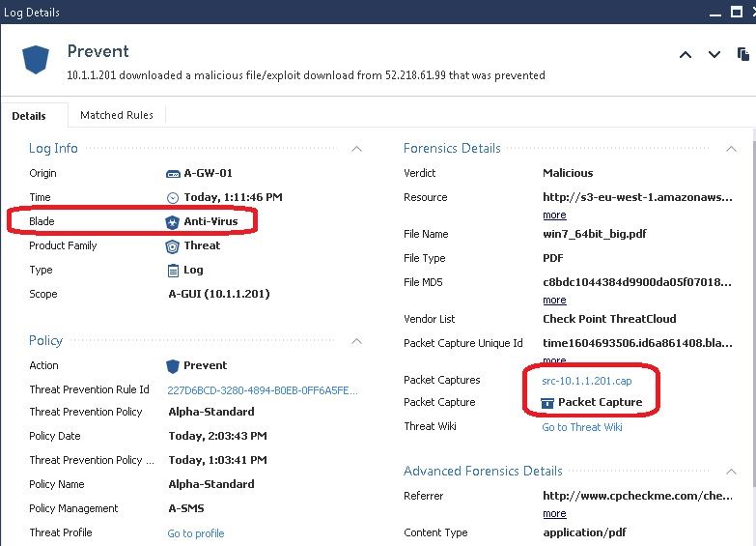Select the Today, 2:03:43 PM policy date
The image size is (756, 546).
(217, 436)
